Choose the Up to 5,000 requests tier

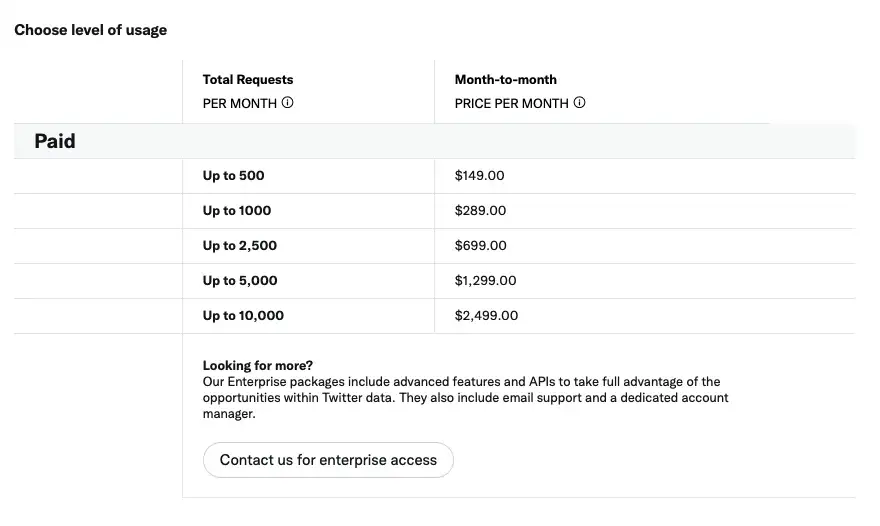(240, 281)
